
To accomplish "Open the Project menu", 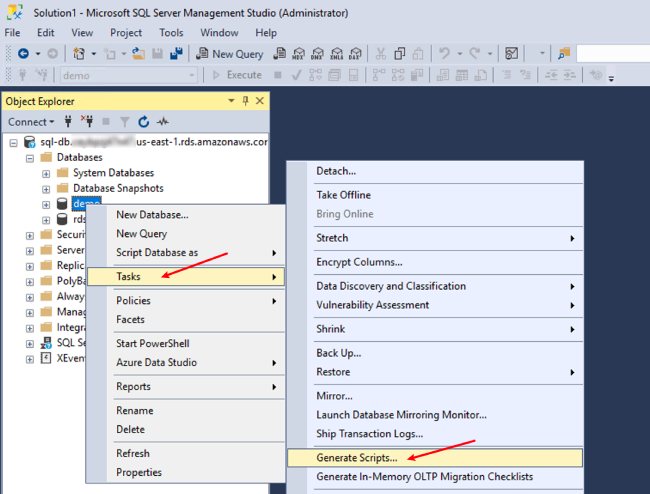I will [126, 33].
